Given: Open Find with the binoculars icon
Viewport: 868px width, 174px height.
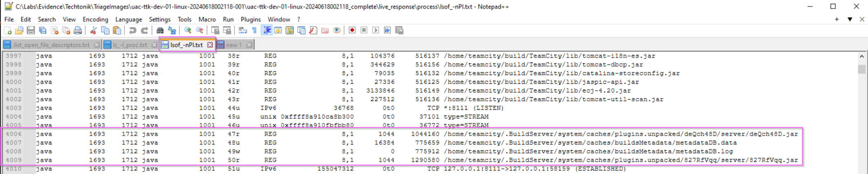Looking at the screenshot, I should coord(160,31).
